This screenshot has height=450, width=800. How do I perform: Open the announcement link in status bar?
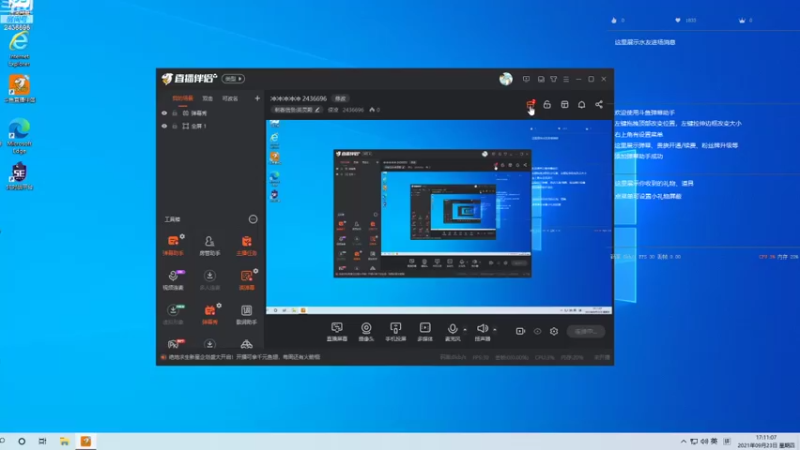tap(244, 357)
